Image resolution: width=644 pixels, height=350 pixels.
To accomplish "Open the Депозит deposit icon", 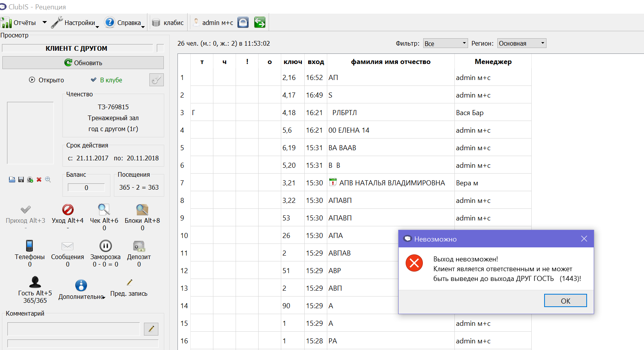I will (x=139, y=246).
